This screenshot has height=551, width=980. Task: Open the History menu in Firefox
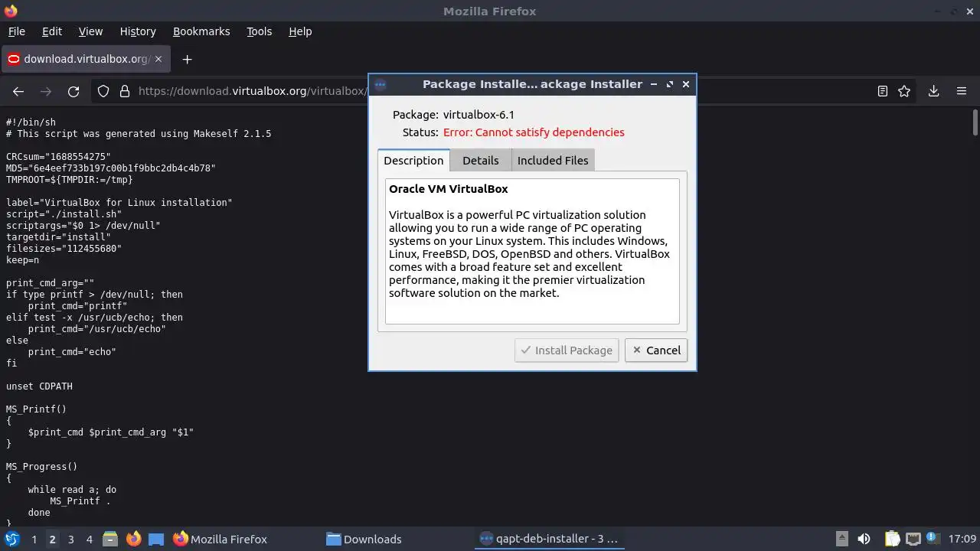(x=138, y=31)
